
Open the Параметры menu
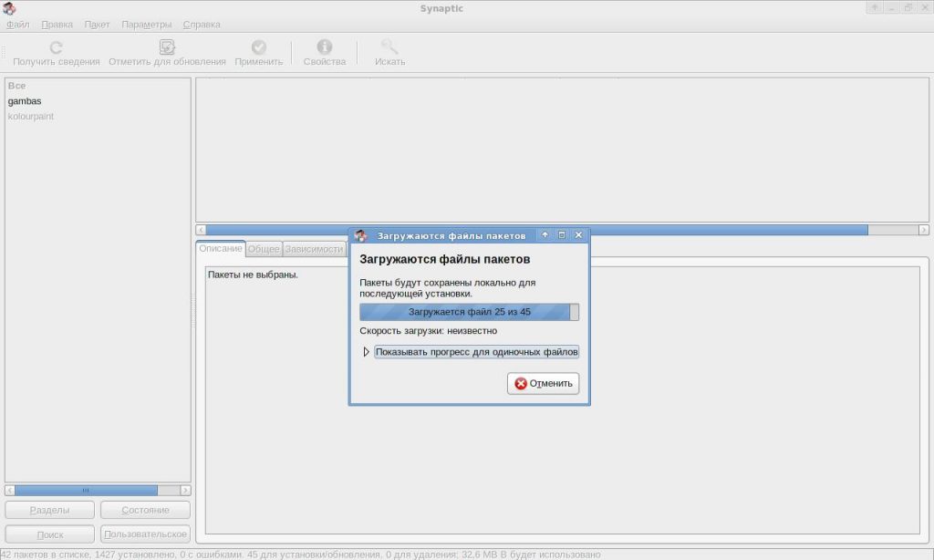146,25
